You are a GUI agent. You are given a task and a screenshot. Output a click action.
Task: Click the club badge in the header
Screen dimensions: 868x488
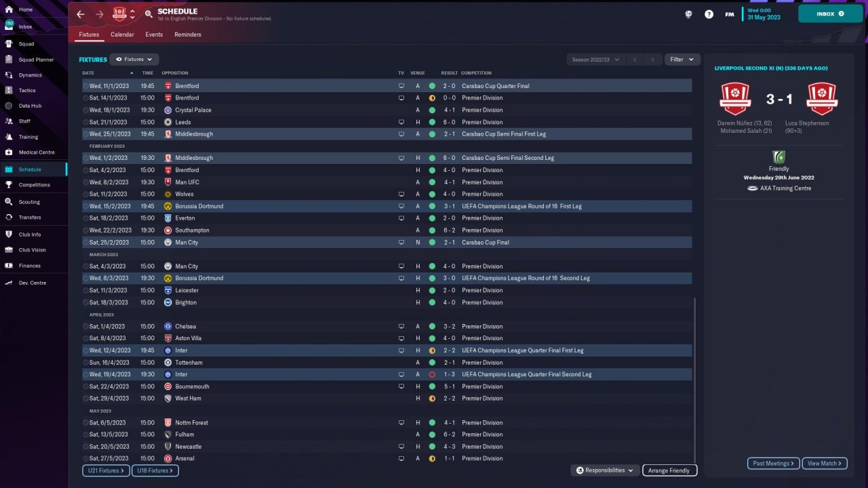pos(119,14)
